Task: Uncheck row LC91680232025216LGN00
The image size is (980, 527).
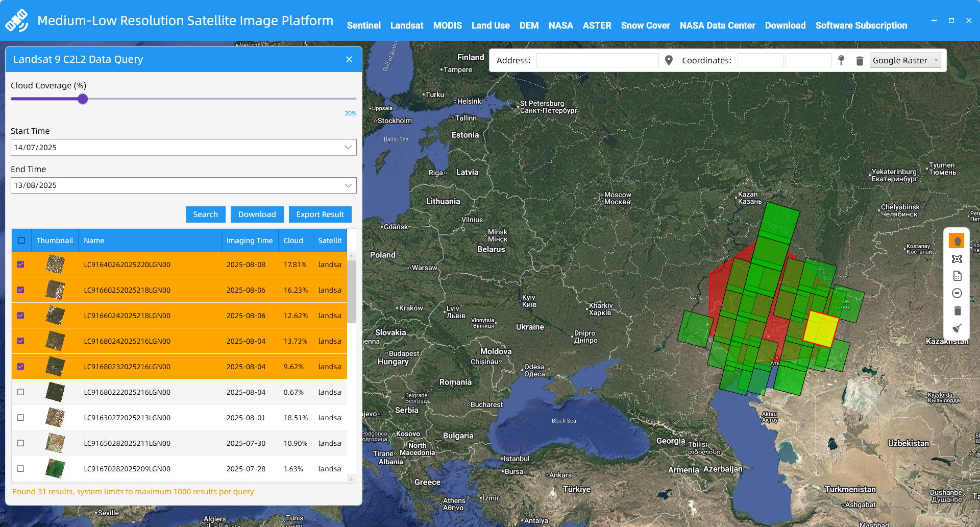Action: pos(20,367)
